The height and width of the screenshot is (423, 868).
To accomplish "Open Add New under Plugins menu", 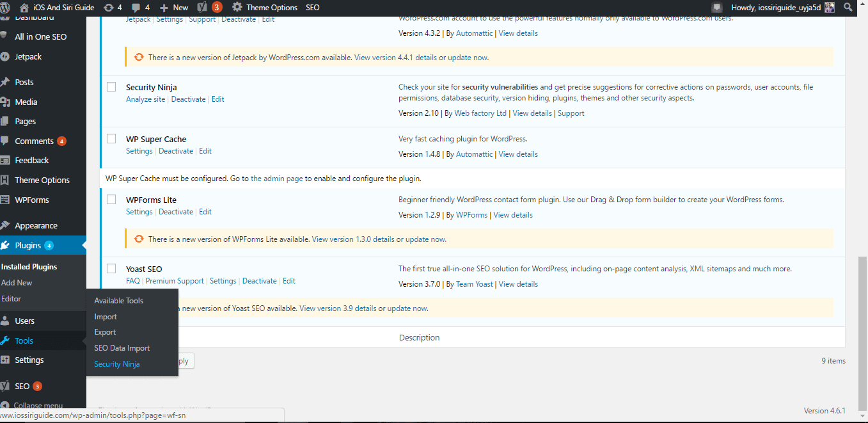I will click(x=17, y=282).
